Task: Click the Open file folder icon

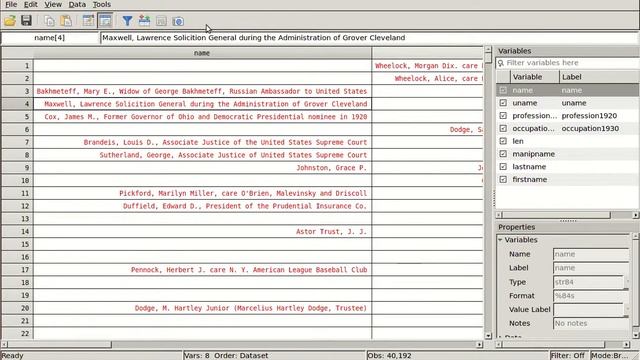Action: coord(10,20)
